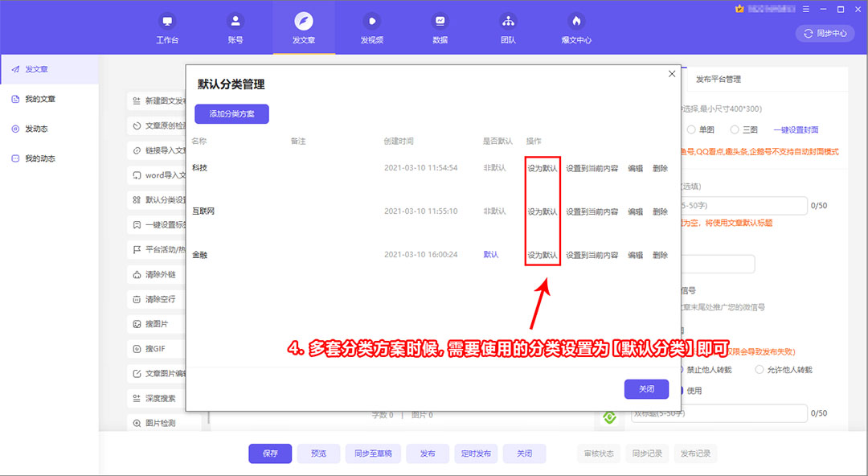The image size is (868, 476).
Task: Switch to the 发视频 video publishing tab
Action: point(371,25)
